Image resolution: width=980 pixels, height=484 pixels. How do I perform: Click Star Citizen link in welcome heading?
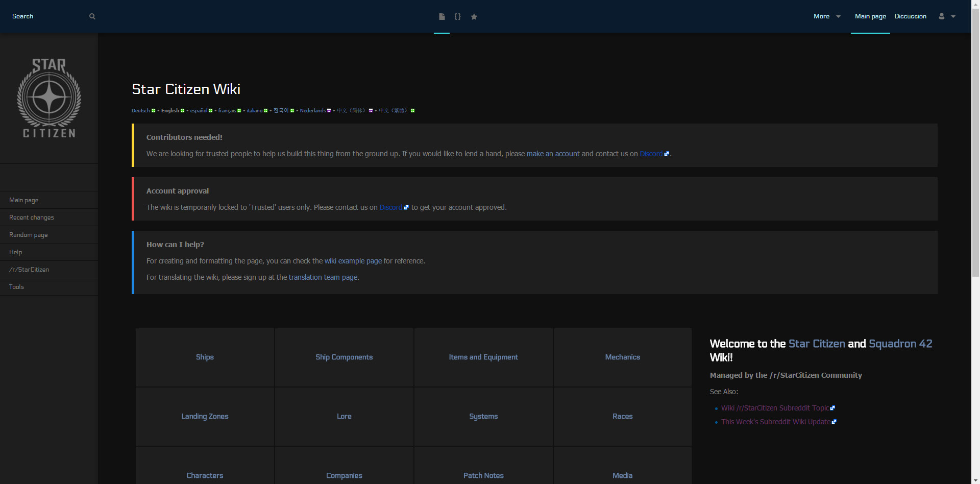pos(817,344)
